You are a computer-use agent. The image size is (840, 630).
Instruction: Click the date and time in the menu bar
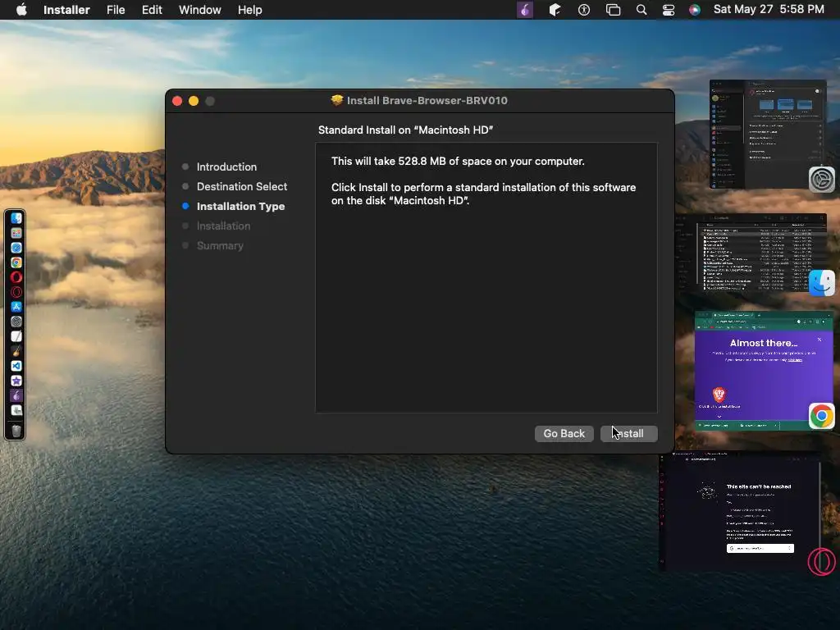click(x=769, y=10)
